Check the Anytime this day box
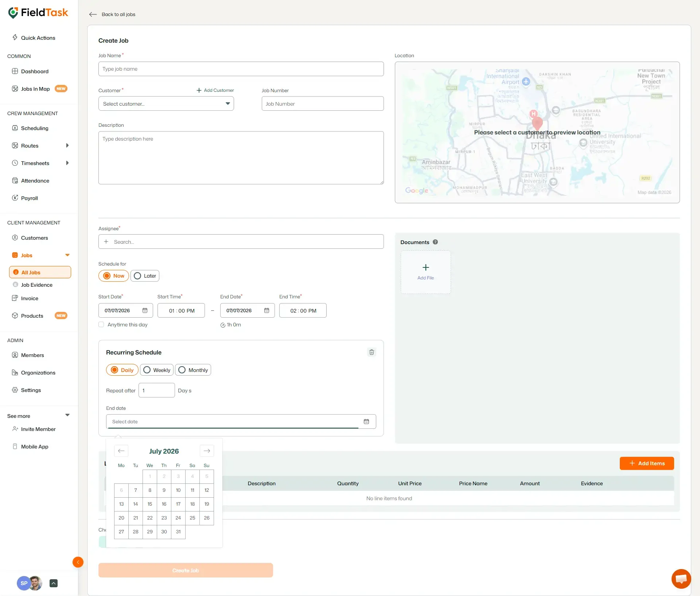This screenshot has height=596, width=700. point(101,325)
